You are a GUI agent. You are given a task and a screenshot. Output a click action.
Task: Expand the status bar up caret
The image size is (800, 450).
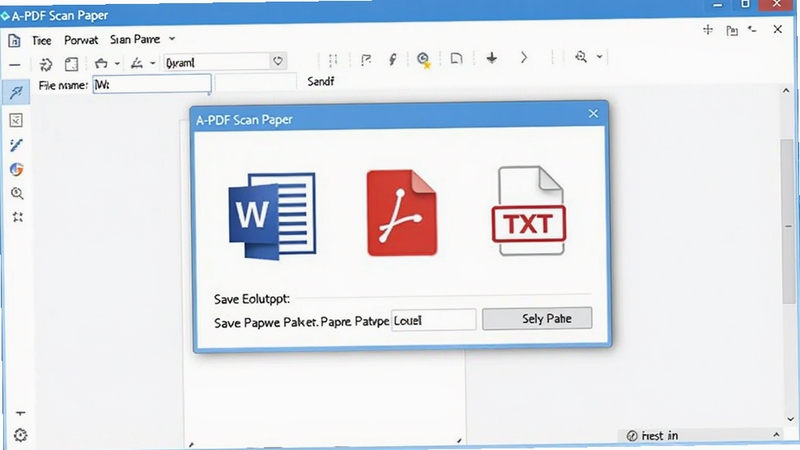click(776, 435)
